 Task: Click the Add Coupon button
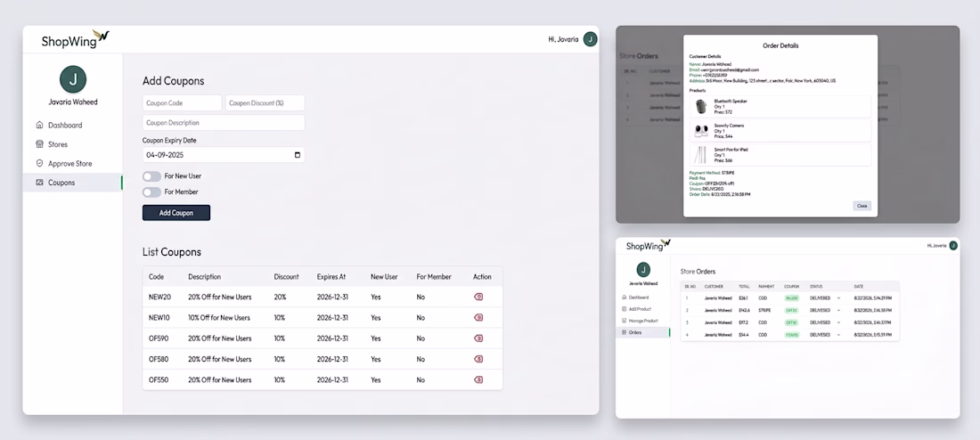pyautogui.click(x=176, y=213)
